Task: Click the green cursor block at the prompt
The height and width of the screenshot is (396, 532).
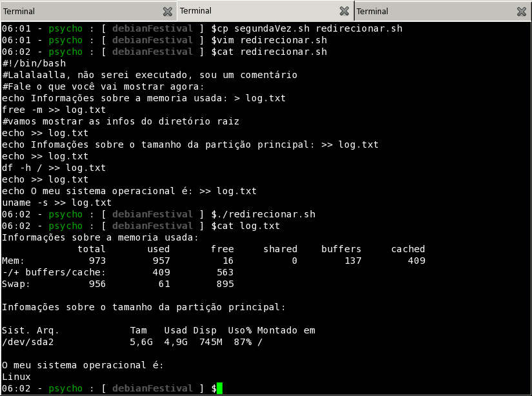Action: [x=219, y=388]
